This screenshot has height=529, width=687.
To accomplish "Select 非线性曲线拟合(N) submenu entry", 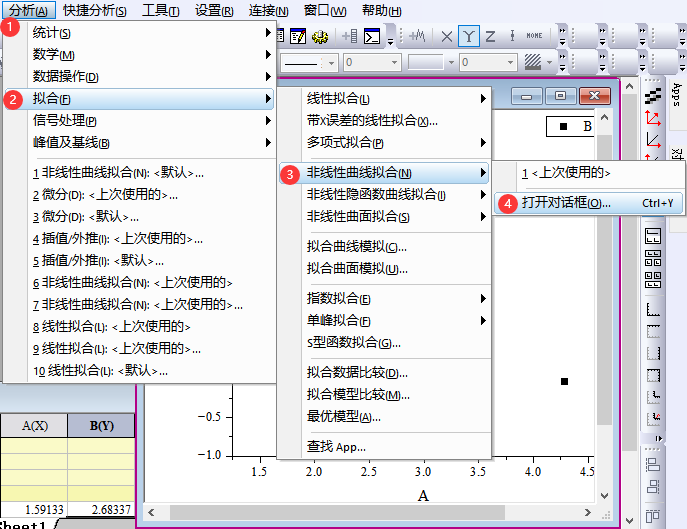I will tap(384, 173).
